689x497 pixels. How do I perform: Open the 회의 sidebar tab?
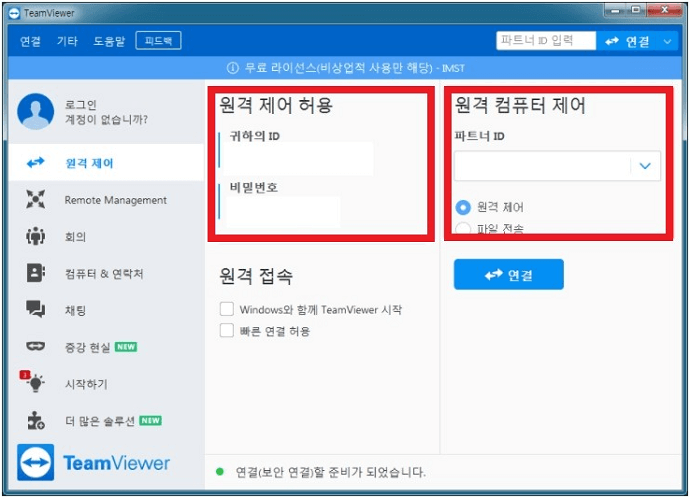pos(106,236)
